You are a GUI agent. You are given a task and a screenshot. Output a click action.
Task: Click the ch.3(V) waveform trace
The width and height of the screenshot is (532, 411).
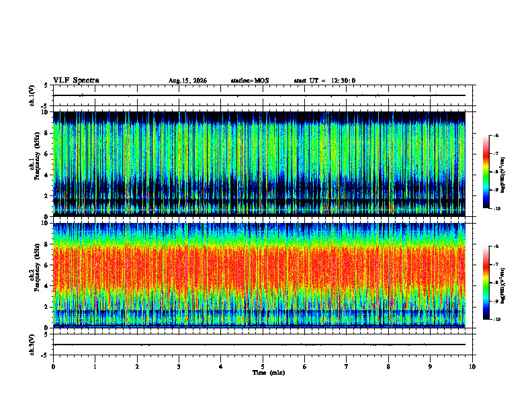point(259,345)
